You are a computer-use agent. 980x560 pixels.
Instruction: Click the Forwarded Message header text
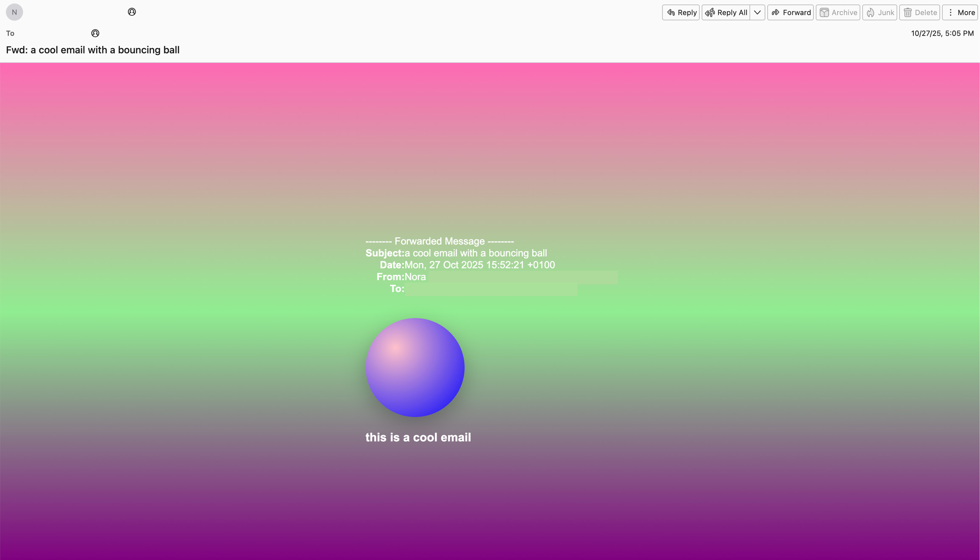[x=440, y=241]
